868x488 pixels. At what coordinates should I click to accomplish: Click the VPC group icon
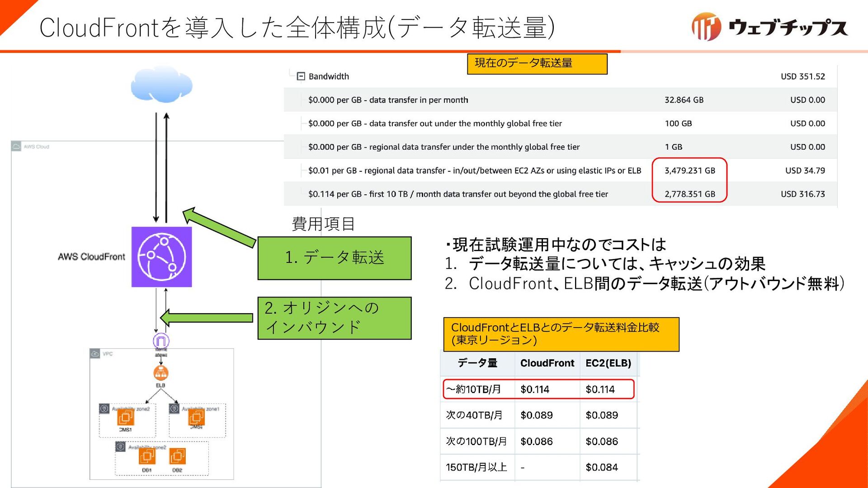[x=95, y=354]
